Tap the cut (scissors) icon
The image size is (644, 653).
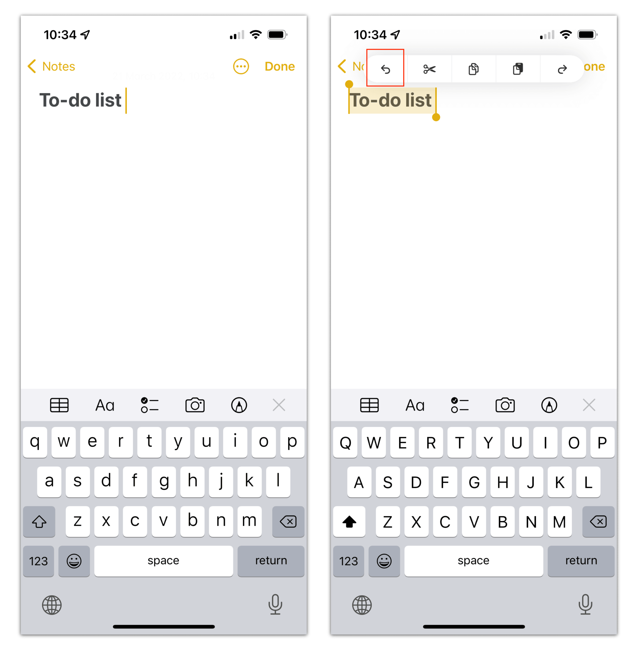pos(429,67)
